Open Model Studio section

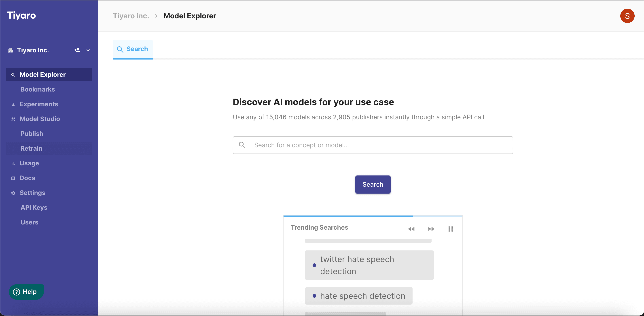40,119
